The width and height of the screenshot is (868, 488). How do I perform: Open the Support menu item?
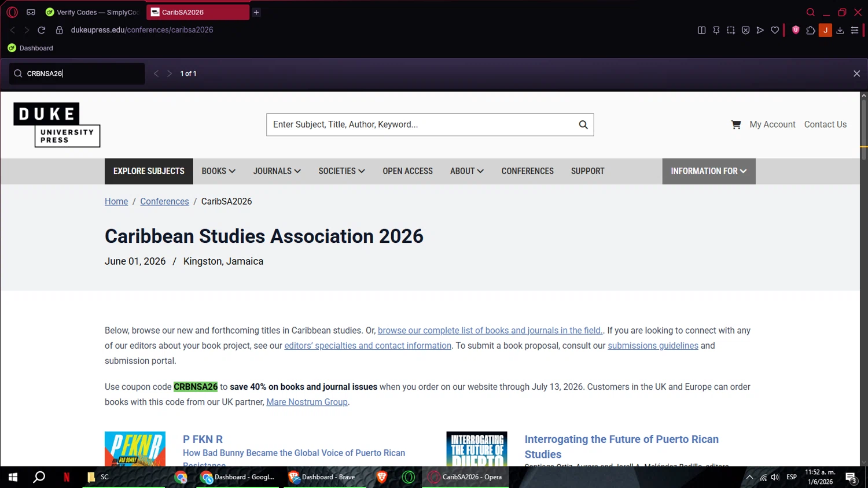point(588,171)
